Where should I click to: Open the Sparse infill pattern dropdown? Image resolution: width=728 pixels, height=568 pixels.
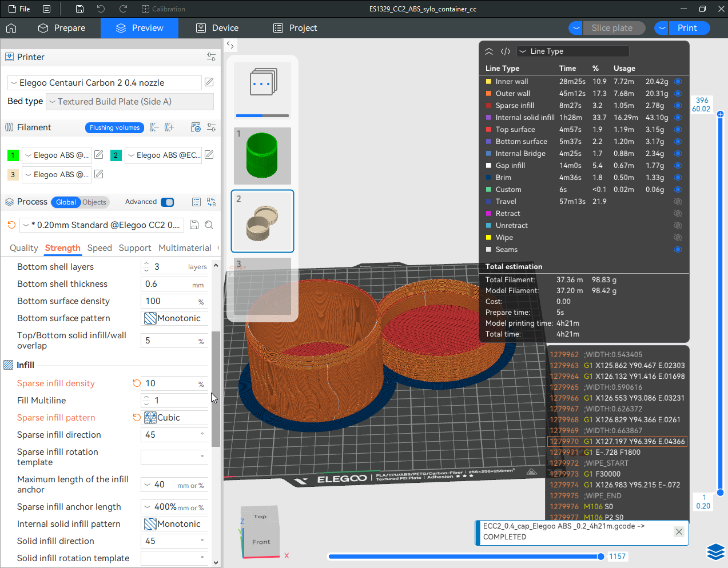[x=174, y=418]
